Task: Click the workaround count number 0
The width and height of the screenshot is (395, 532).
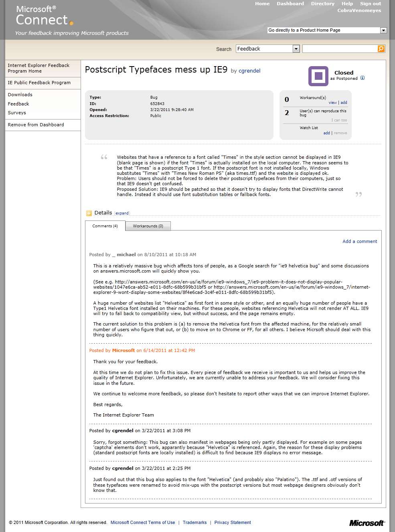Action: click(287, 99)
